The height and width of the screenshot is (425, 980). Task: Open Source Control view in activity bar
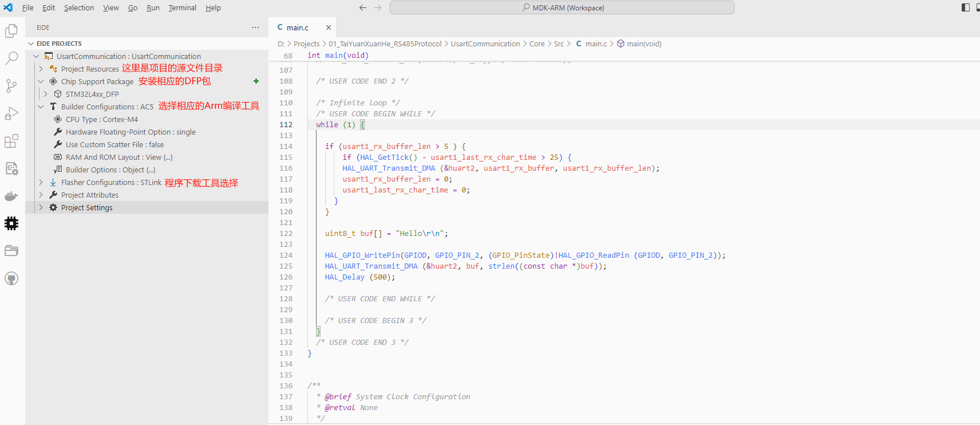(x=11, y=86)
